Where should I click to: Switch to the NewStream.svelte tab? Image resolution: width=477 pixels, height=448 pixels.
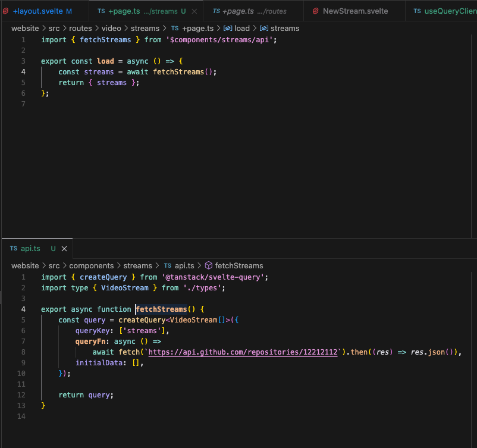click(x=355, y=11)
